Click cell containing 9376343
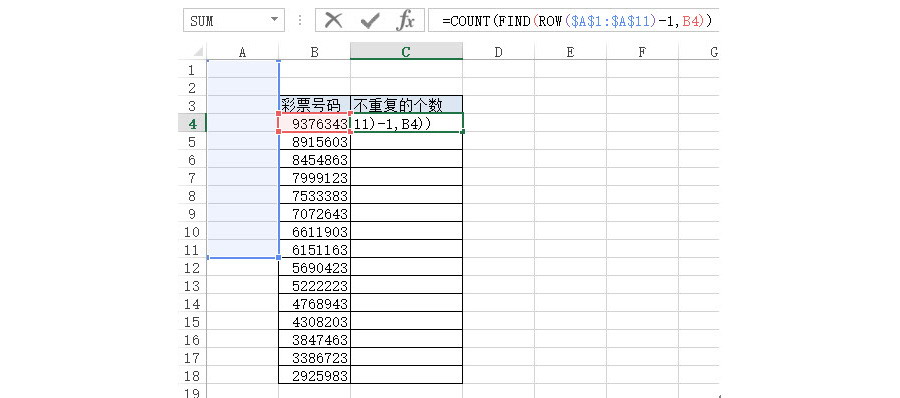The image size is (900, 398). coord(315,123)
